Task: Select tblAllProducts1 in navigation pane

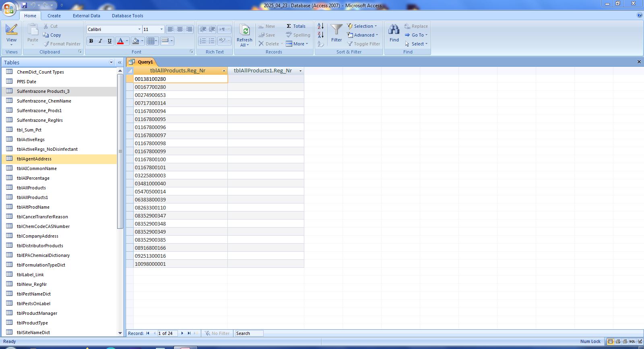Action: click(59, 197)
